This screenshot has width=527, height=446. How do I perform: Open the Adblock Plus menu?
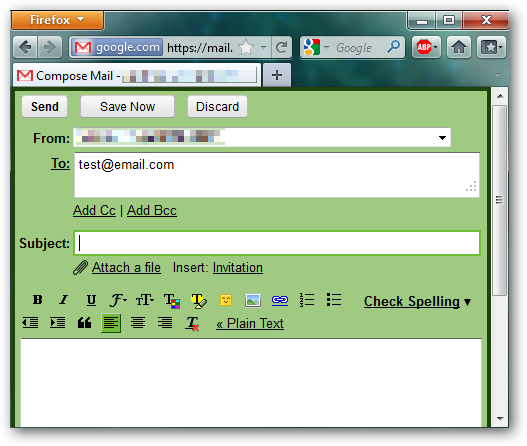point(427,47)
